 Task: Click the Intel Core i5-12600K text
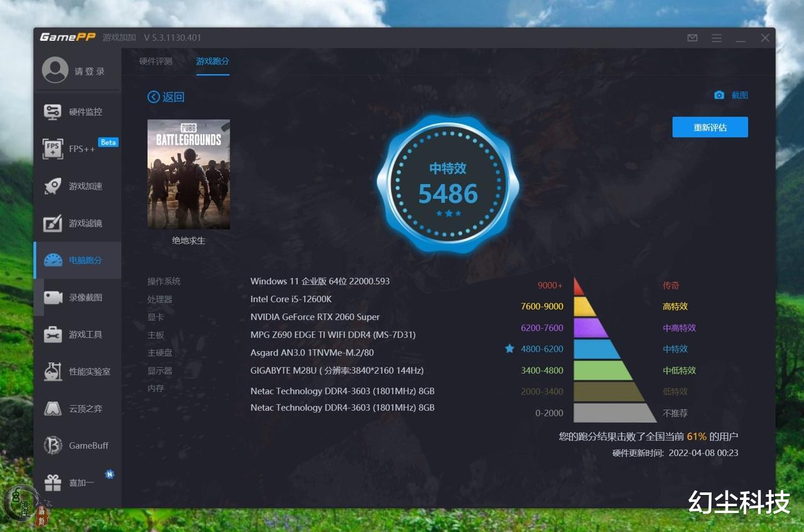pos(291,299)
